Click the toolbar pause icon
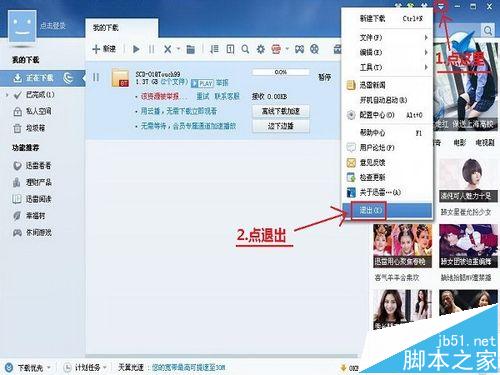 (151, 49)
